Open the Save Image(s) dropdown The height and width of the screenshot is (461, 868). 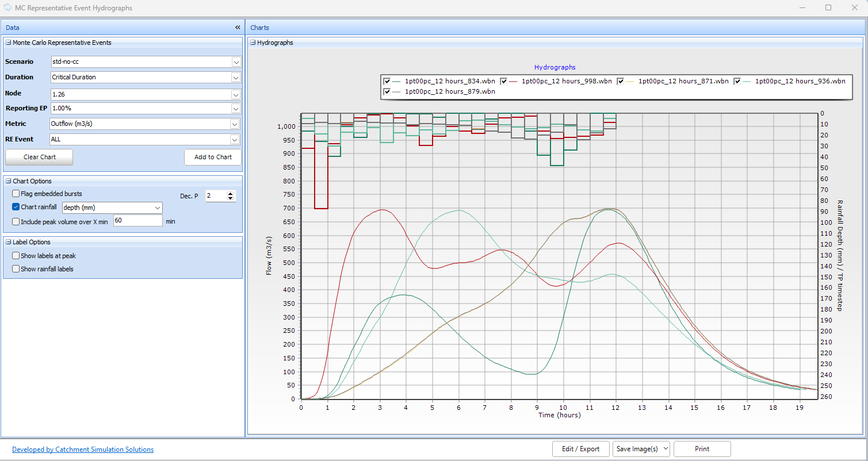click(x=641, y=449)
